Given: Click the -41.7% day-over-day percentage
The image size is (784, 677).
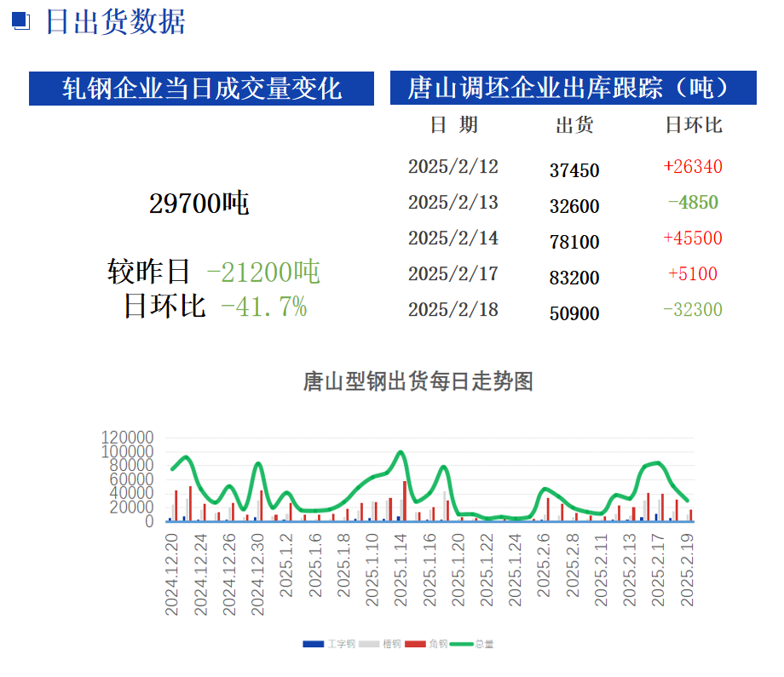Looking at the screenshot, I should (x=263, y=306).
